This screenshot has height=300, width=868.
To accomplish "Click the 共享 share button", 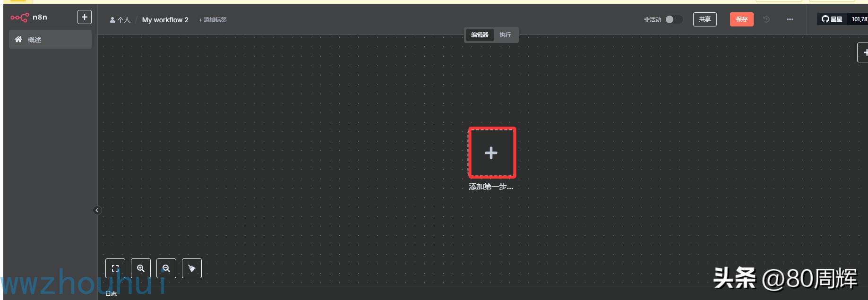I will (705, 19).
